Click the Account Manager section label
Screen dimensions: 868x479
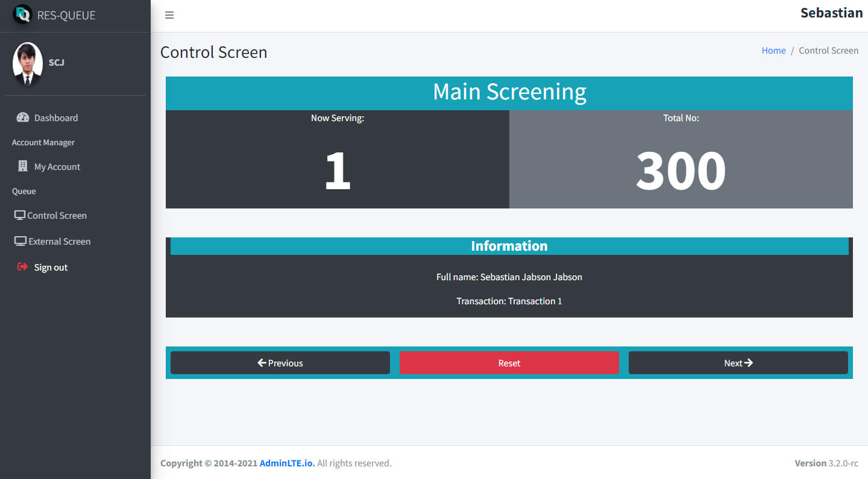point(43,143)
